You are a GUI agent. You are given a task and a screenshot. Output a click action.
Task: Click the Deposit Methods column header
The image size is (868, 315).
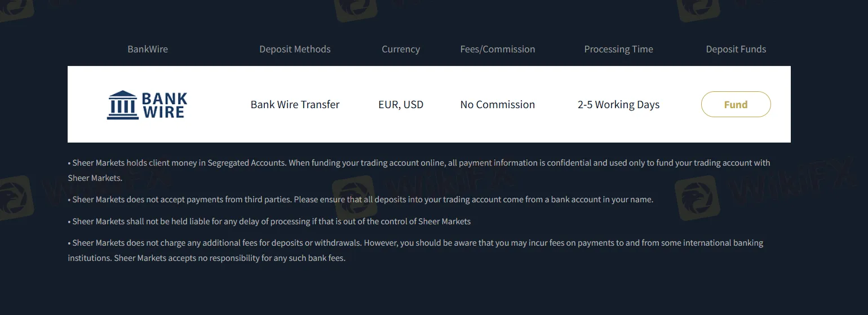[x=295, y=49]
